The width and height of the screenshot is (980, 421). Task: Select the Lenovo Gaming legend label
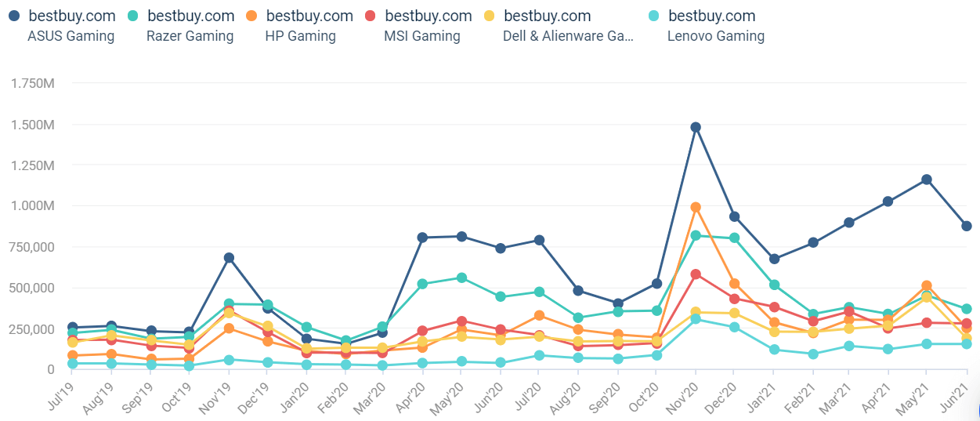[x=716, y=36]
